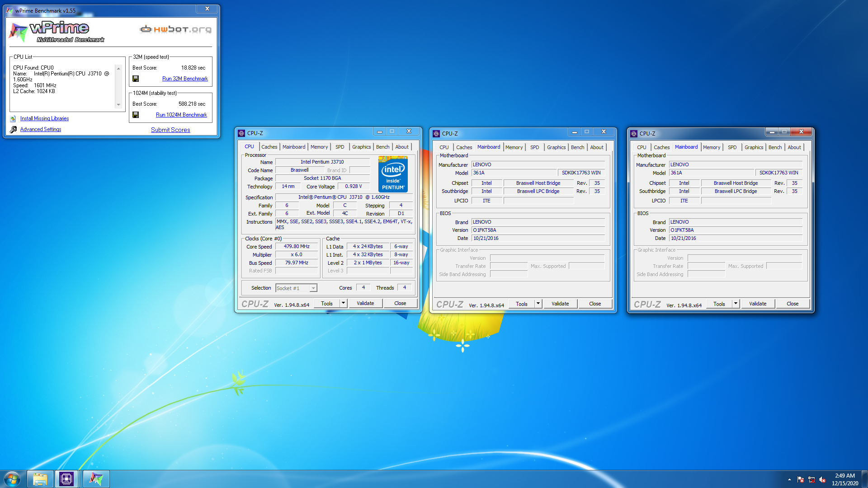Click network tray icon
868x488 pixels.
coord(811,479)
